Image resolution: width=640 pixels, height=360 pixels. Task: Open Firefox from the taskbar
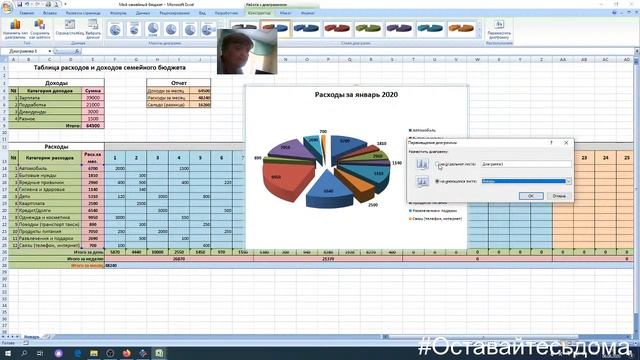pyautogui.click(x=127, y=353)
